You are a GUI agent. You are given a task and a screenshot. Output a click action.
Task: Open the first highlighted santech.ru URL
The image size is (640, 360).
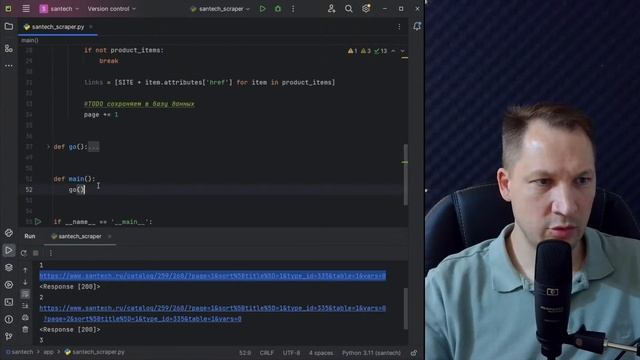pos(212,276)
